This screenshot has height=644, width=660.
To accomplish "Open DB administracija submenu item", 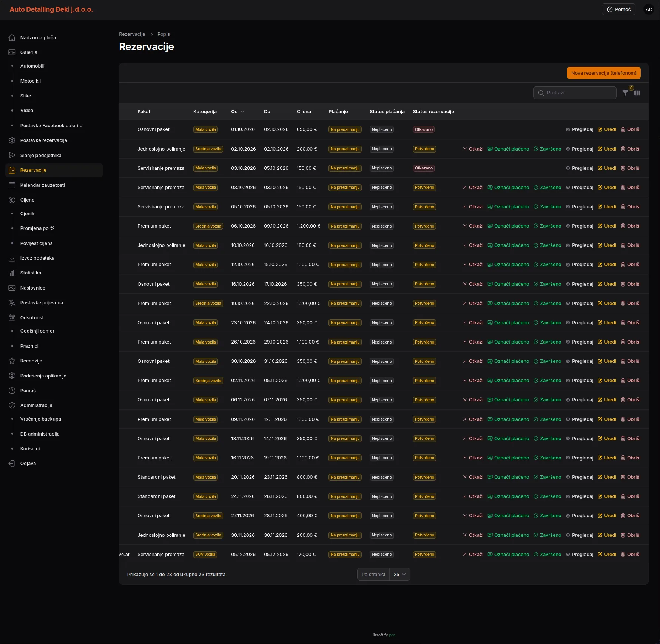I will coord(40,434).
